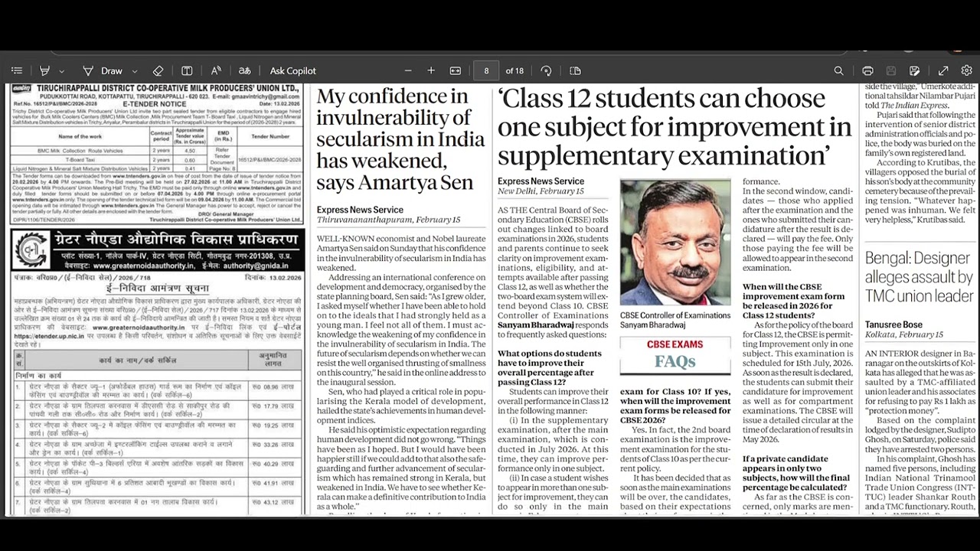Rotate the PDF page

[x=546, y=70]
